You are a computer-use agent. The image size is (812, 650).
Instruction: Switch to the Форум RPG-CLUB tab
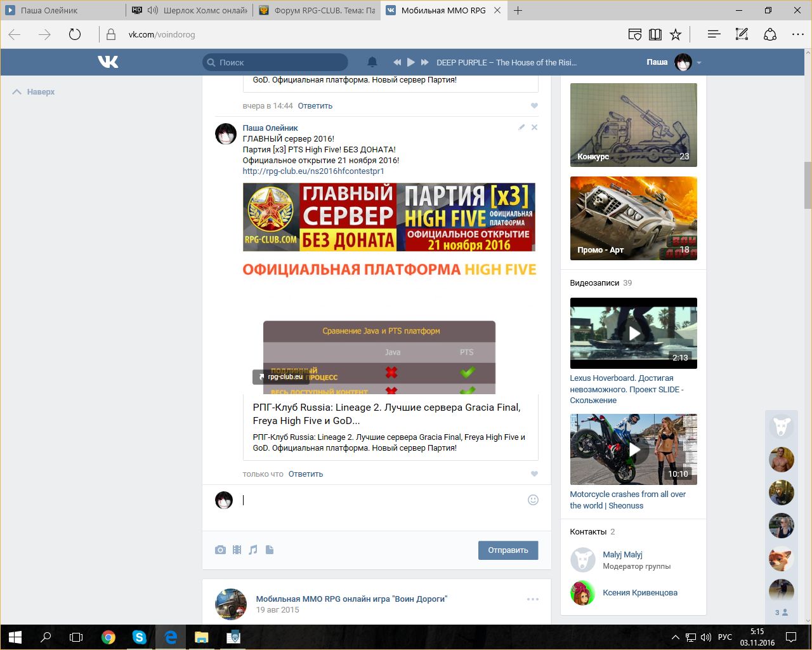[x=317, y=10]
